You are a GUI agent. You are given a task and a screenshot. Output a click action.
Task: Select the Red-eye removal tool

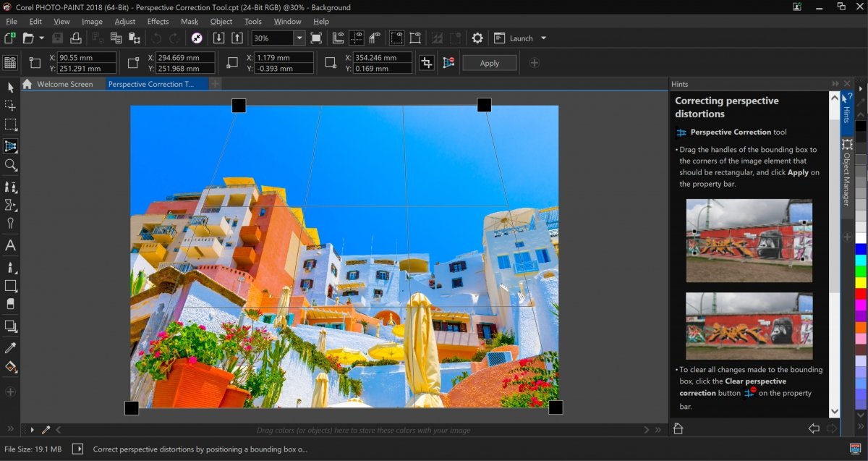[10, 224]
